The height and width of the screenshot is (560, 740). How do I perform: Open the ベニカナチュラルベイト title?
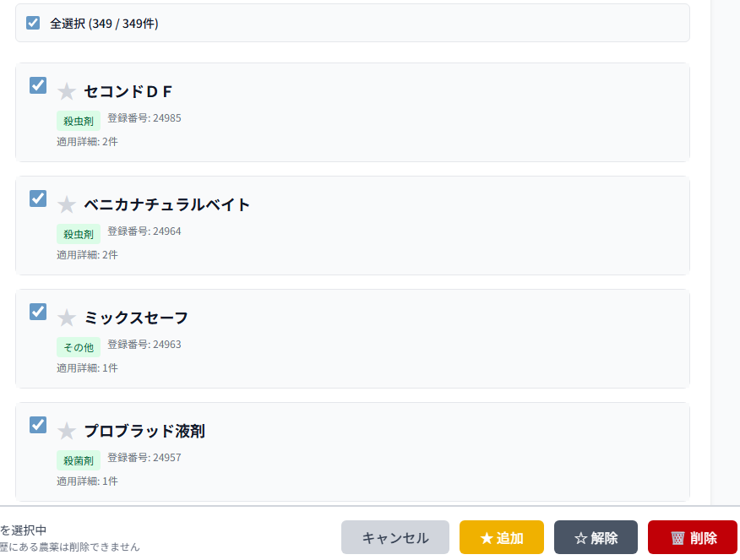click(167, 204)
